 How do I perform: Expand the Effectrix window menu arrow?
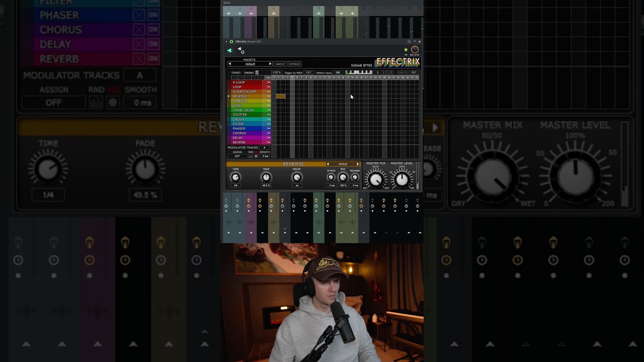226,41
